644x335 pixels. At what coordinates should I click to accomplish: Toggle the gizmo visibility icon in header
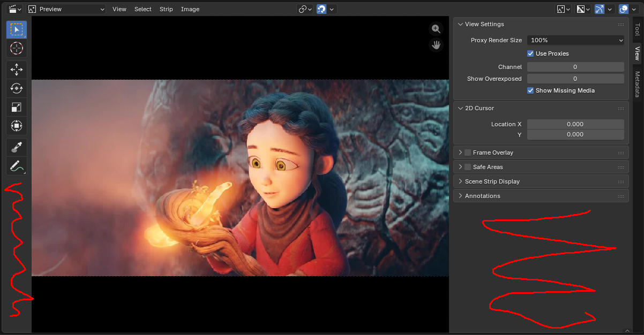[x=600, y=9]
